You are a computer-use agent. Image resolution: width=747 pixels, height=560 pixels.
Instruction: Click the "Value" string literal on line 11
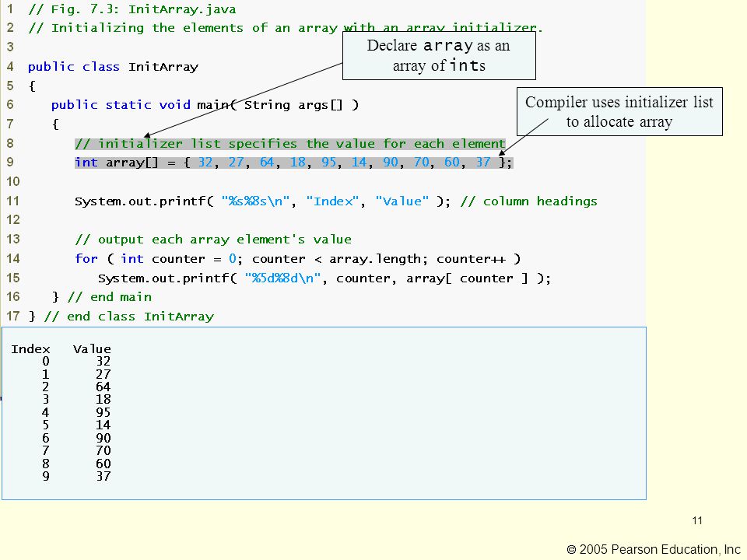click(402, 201)
